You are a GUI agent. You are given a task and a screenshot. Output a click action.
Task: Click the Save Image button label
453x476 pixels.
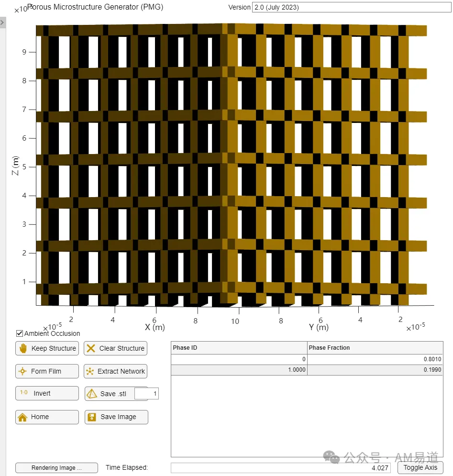[x=119, y=417]
